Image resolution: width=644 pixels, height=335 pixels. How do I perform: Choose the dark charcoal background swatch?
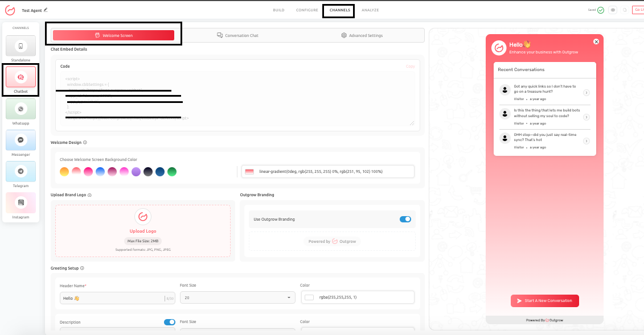[148, 172]
